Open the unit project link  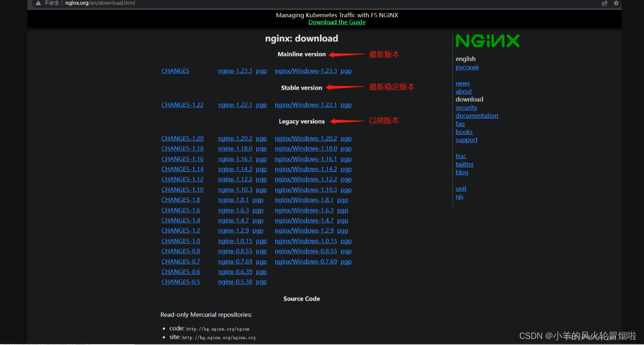[461, 189]
